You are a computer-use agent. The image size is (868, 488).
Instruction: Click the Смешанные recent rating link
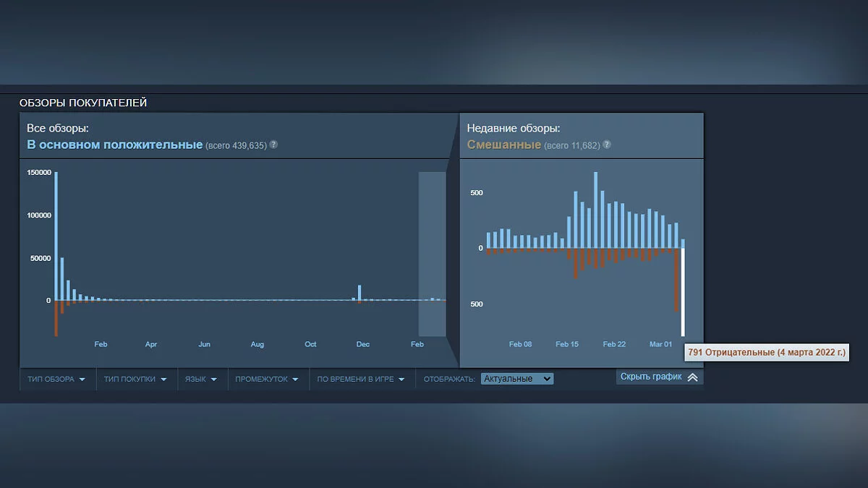pyautogui.click(x=503, y=145)
